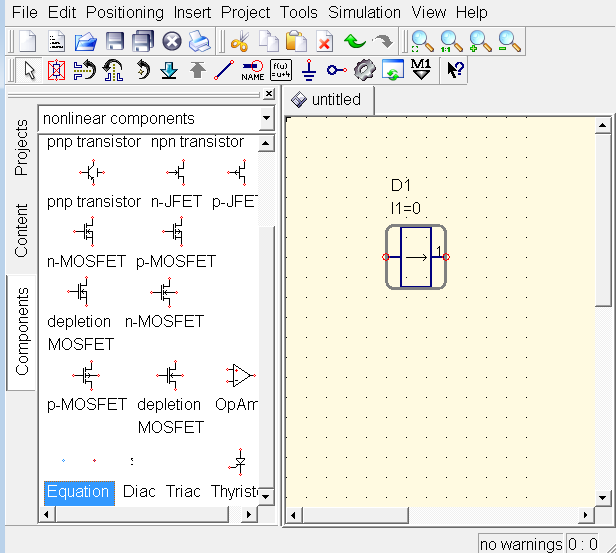Switch to the Projects side tab
Screen dimensions: 616x553
[22, 148]
